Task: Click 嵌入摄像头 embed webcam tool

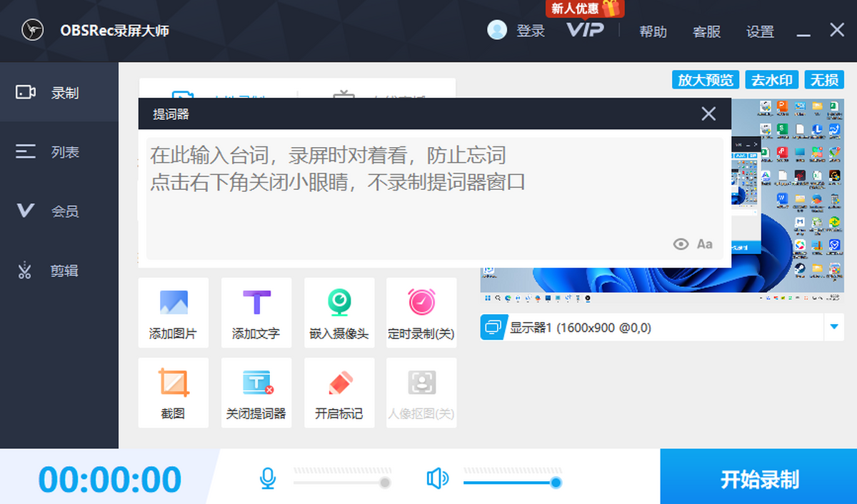Action: click(339, 313)
